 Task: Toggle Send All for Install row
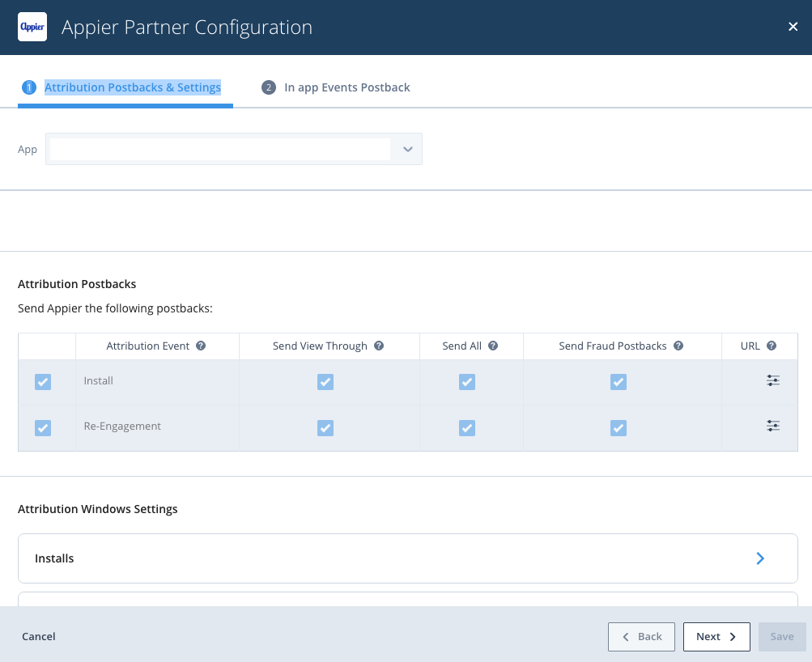pos(467,382)
